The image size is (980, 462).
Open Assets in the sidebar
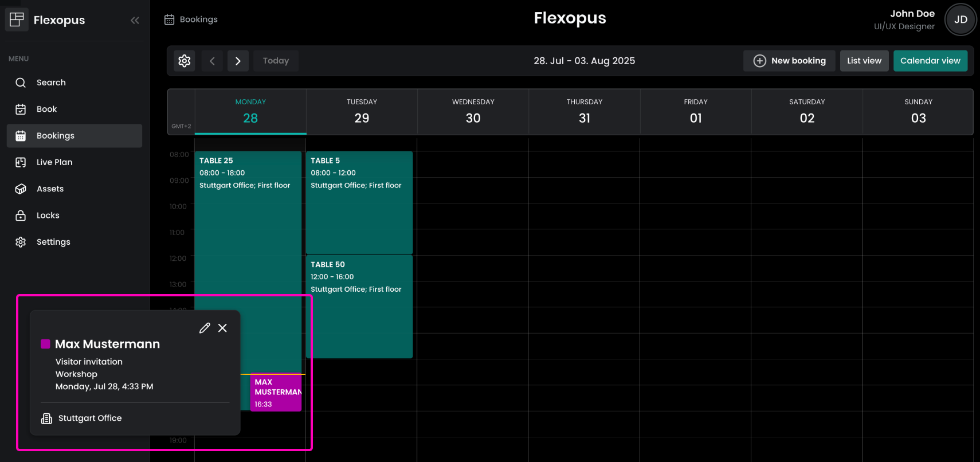click(x=50, y=189)
